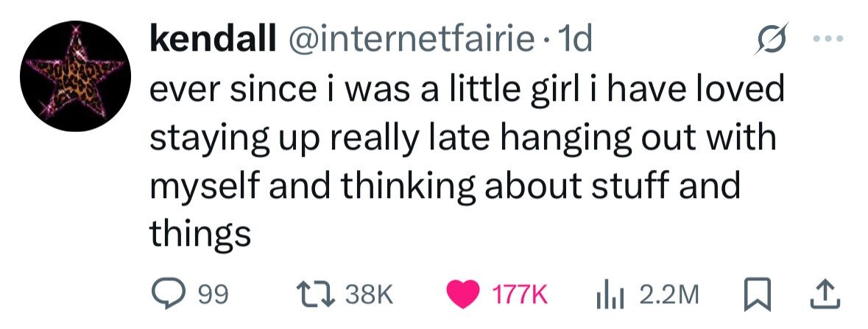Open the leopard star profile picture
This screenshot has width=868, height=329.
pyautogui.click(x=75, y=76)
